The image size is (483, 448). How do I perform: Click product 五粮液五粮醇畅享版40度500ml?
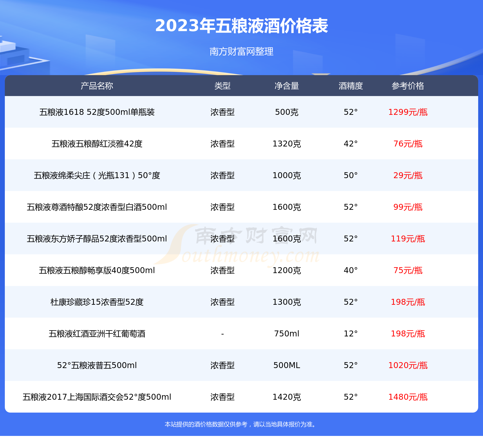97,270
